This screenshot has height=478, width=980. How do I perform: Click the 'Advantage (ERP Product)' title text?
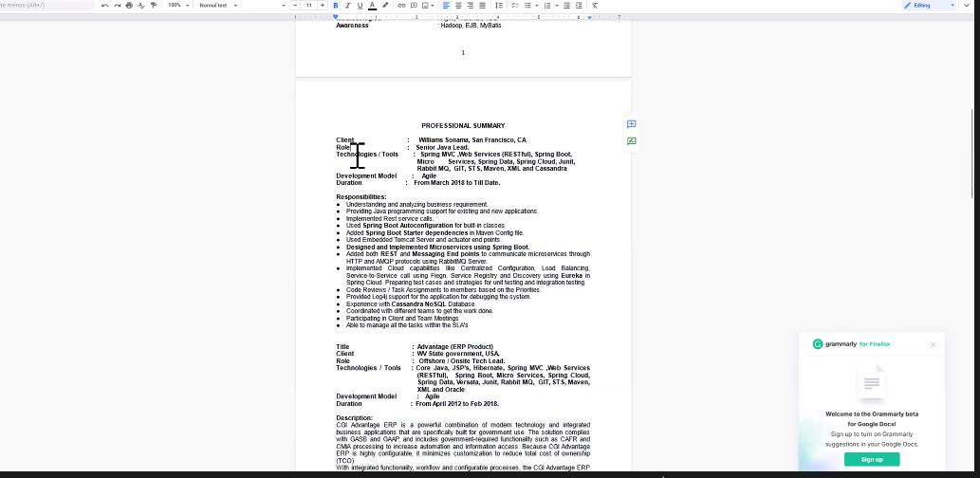455,347
